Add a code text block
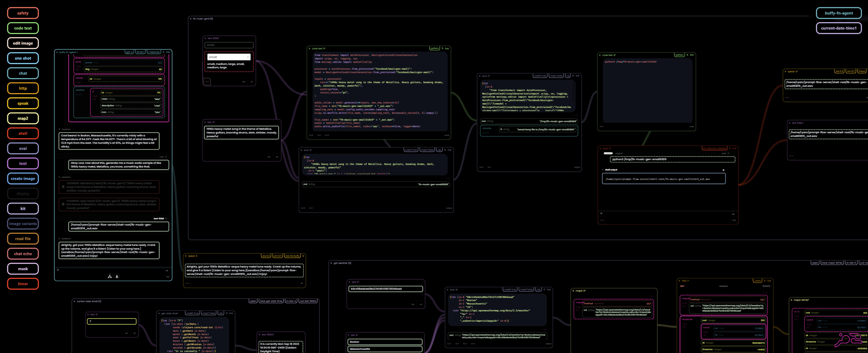868x353 pixels. pyautogui.click(x=23, y=28)
